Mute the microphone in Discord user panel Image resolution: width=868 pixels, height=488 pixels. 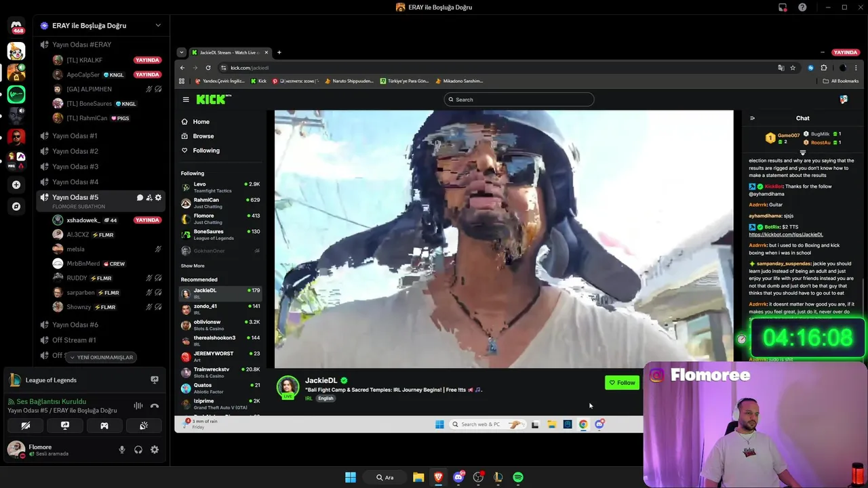(x=122, y=449)
